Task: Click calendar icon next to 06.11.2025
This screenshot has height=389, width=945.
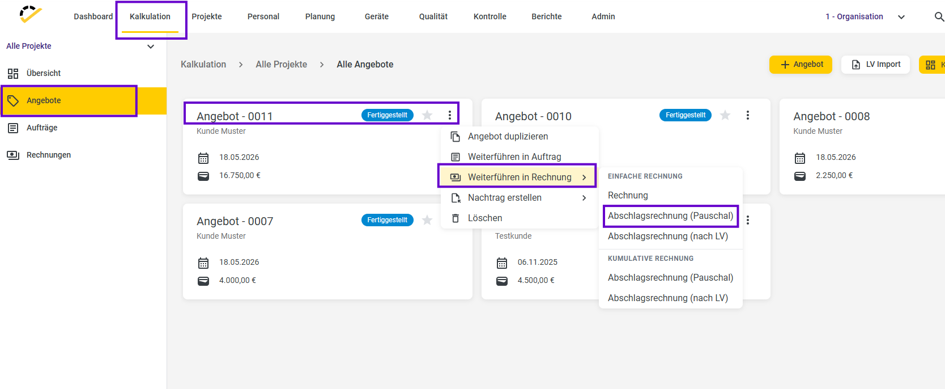Action: point(502,263)
